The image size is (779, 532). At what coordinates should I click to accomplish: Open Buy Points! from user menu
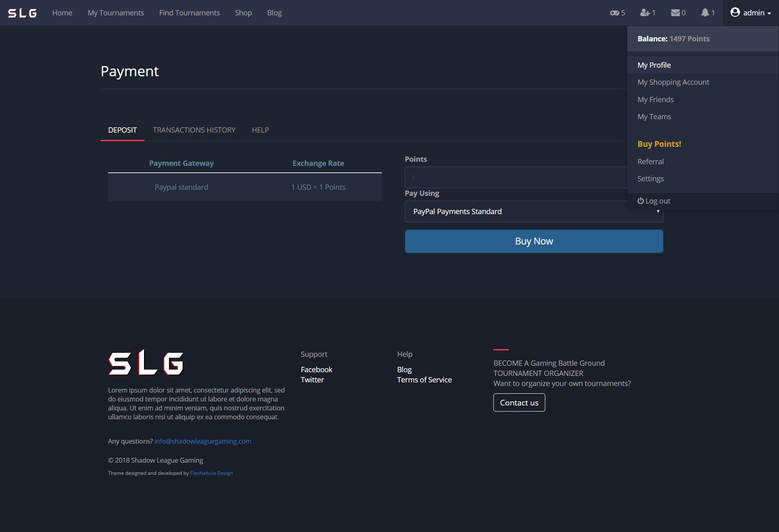point(659,144)
